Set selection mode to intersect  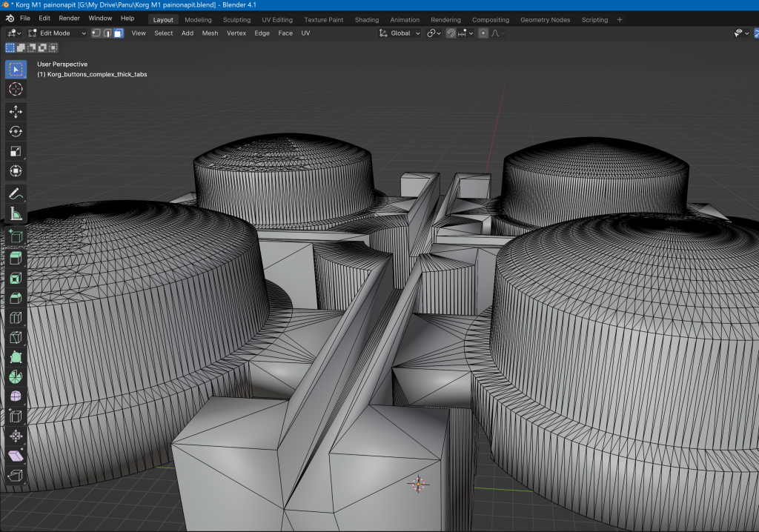click(x=53, y=47)
